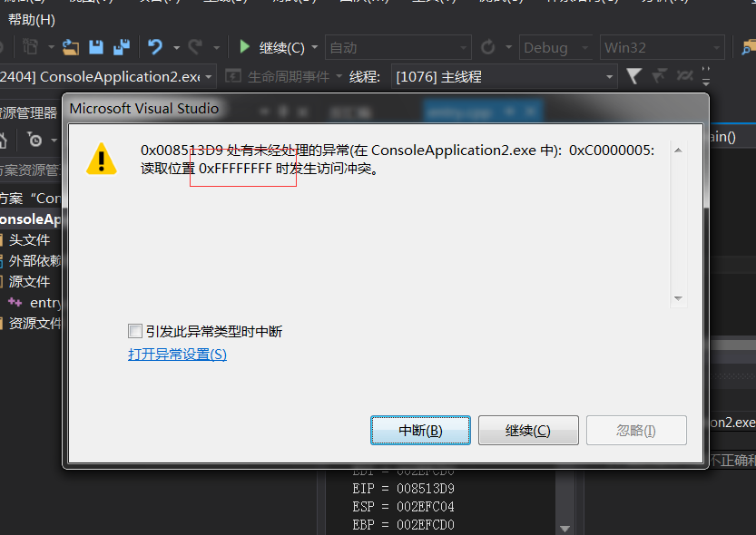This screenshot has width=756, height=535.
Task: Open the Redo history dropdown arrow
Action: click(x=217, y=48)
